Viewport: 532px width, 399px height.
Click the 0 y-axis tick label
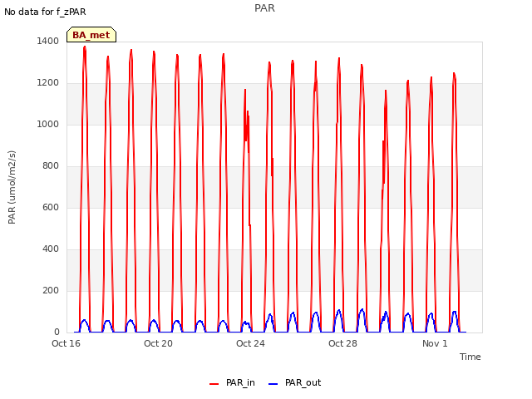[x=57, y=332]
